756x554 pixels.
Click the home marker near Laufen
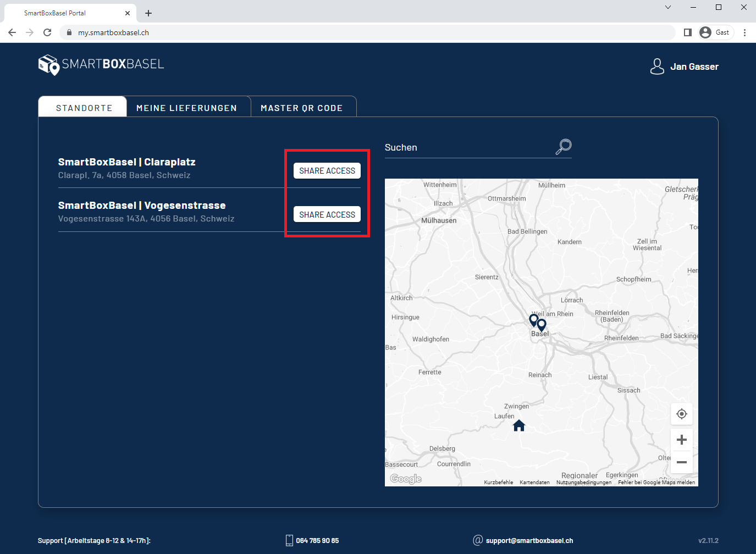pos(518,425)
